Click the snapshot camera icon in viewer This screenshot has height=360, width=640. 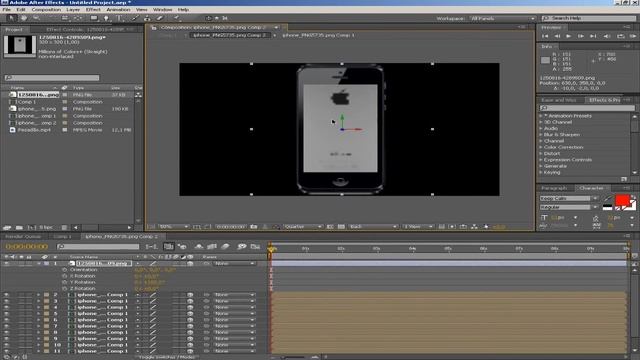[254, 227]
